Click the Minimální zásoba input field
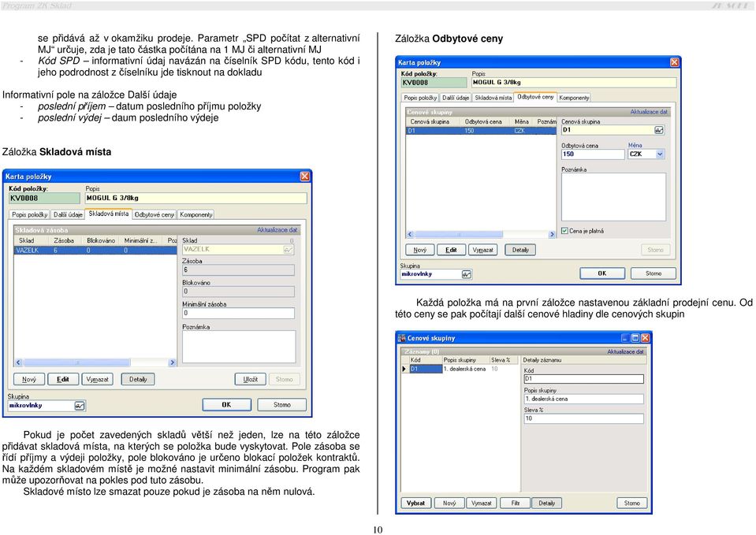The height and width of the screenshot is (535, 756). [238, 314]
